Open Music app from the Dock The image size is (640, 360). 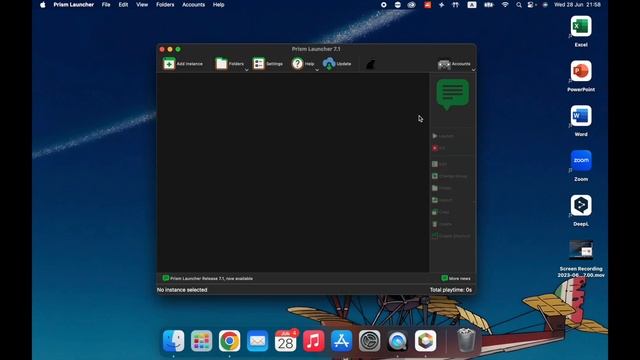tap(313, 341)
